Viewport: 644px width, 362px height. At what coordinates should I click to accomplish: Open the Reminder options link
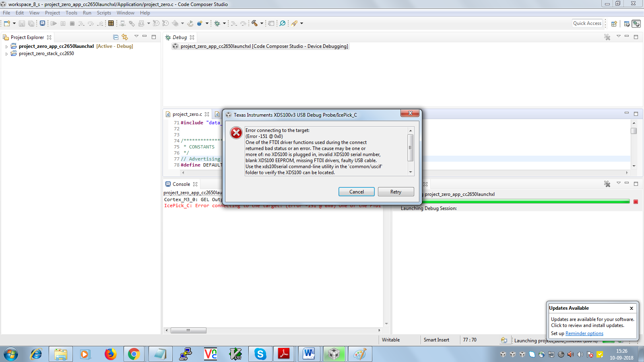584,333
